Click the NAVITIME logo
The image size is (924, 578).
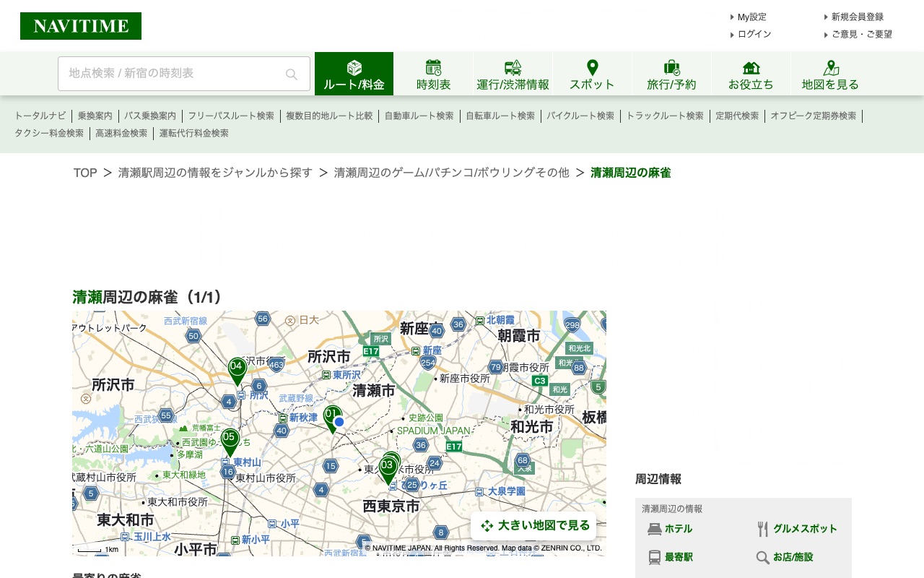tap(80, 25)
